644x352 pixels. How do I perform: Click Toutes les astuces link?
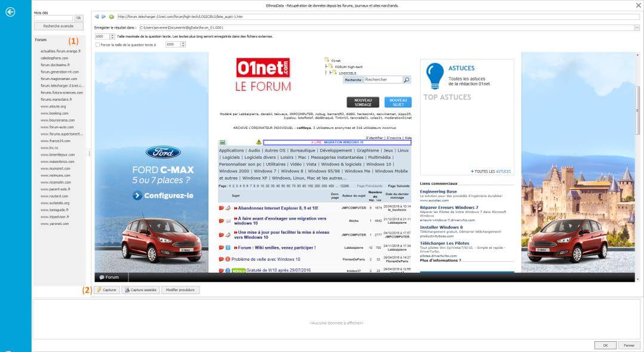(x=492, y=171)
